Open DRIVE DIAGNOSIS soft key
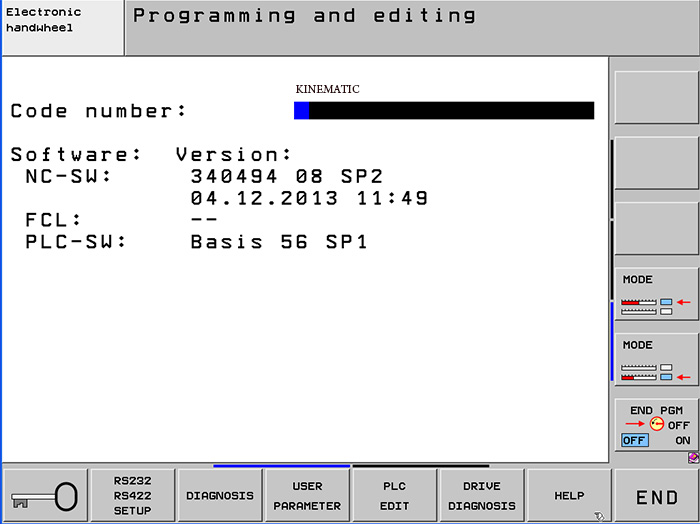This screenshot has width=700, height=524. [482, 496]
